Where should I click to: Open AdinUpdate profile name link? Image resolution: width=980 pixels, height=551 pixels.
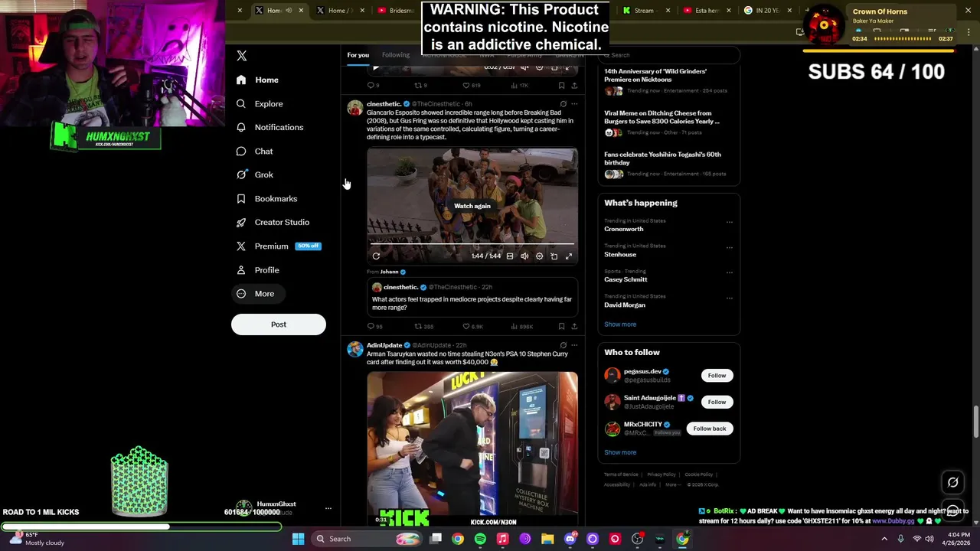point(384,345)
